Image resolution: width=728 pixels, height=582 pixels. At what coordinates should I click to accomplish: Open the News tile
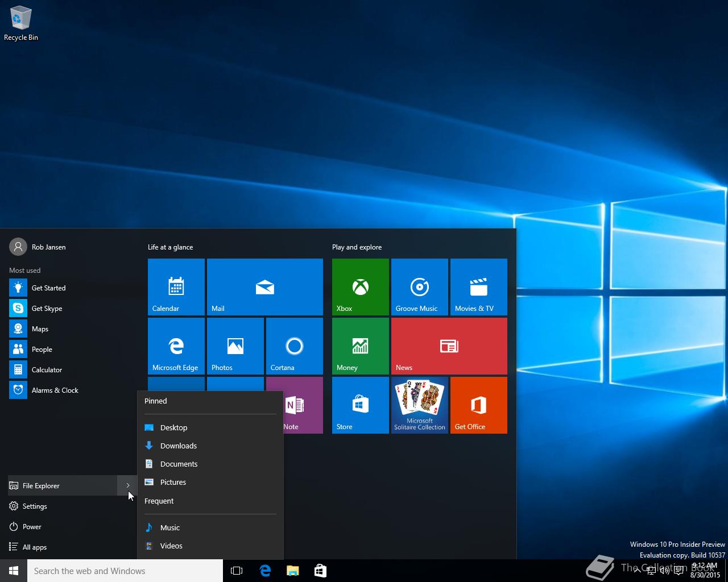click(449, 346)
